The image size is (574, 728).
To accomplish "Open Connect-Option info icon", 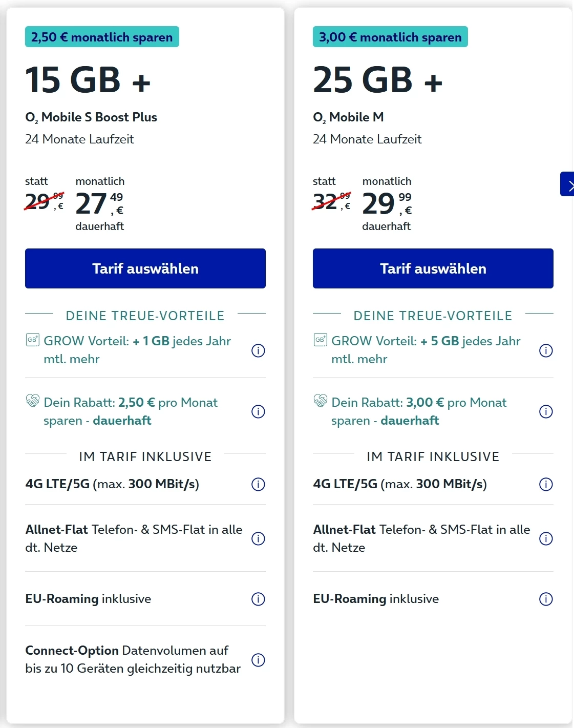I will coord(258,660).
